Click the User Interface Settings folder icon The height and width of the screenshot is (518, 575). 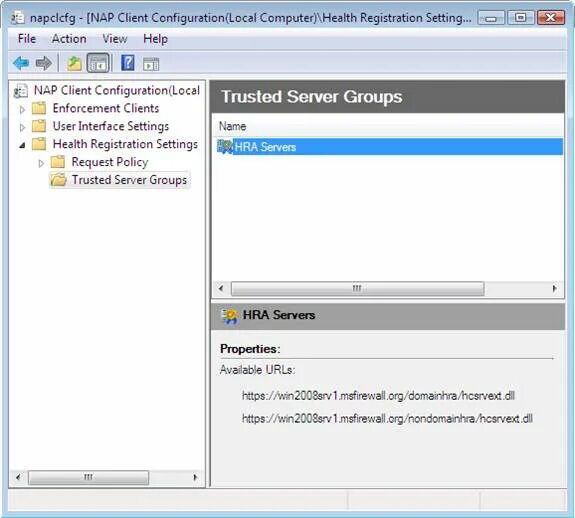(x=39, y=126)
